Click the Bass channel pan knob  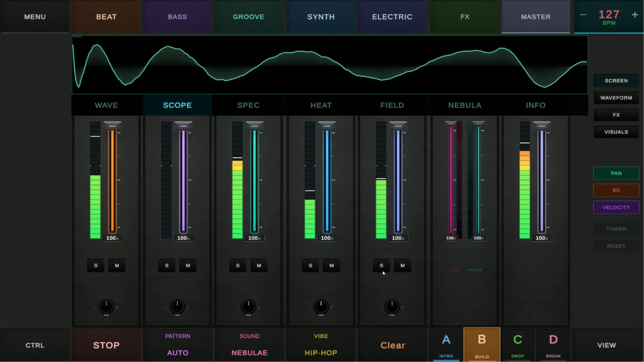click(x=177, y=306)
